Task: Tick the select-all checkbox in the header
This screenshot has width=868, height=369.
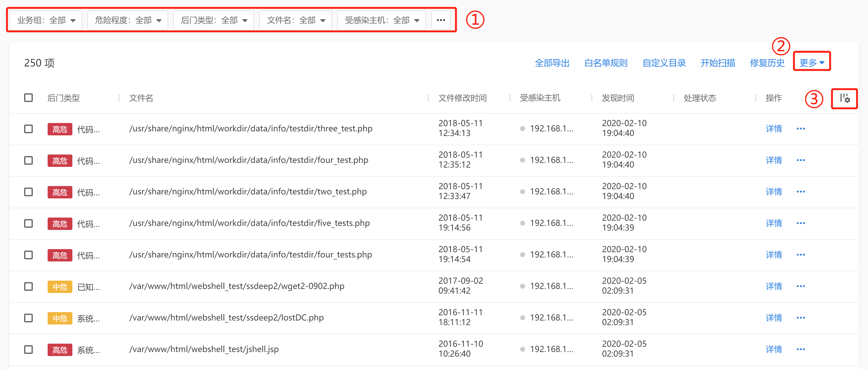Action: [29, 98]
